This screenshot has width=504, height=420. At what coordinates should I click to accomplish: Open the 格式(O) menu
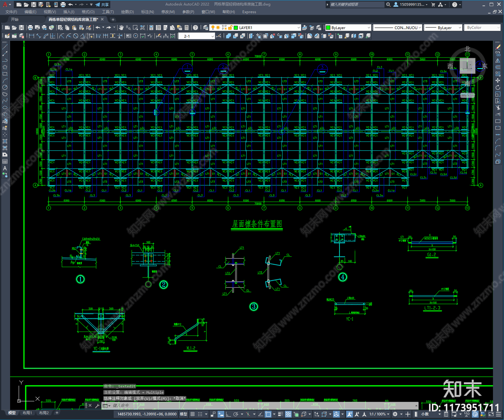pos(88,12)
